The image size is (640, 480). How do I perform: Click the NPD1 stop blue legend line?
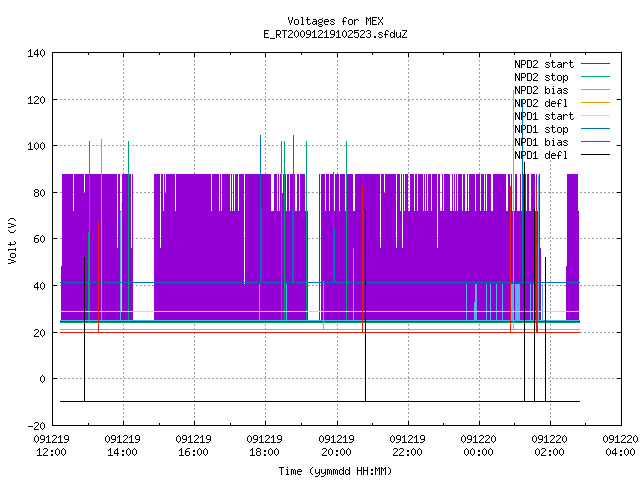595,129
